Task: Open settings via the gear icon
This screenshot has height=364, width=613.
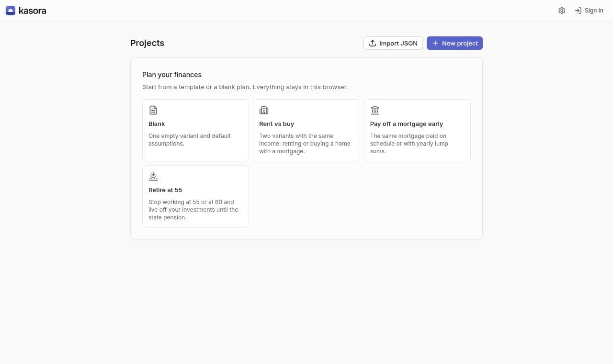Action: 562,11
